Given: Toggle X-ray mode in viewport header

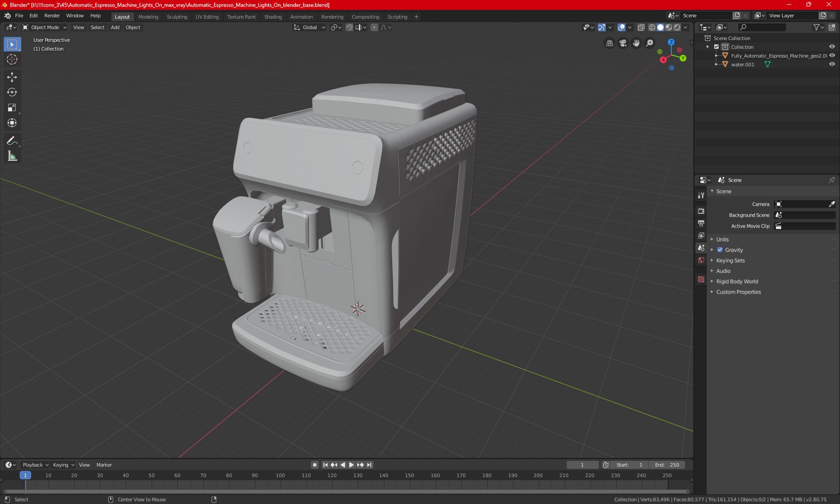Looking at the screenshot, I should pos(641,28).
